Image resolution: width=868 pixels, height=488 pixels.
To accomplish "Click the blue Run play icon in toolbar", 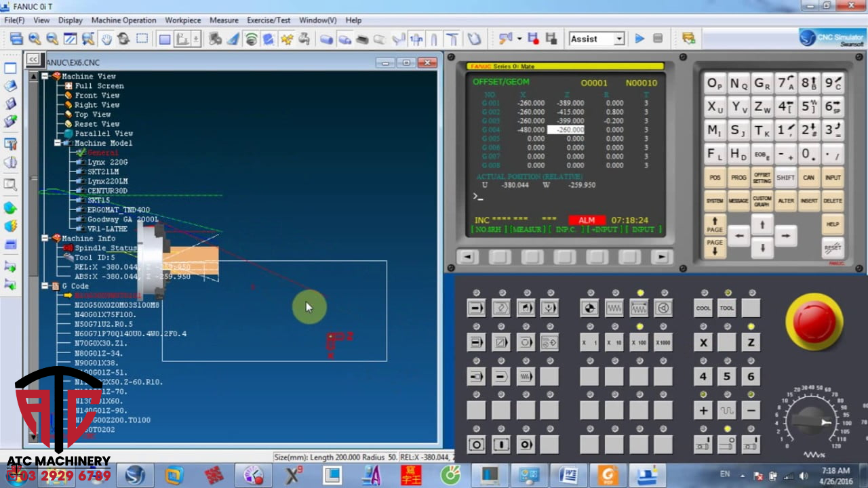I will tap(639, 39).
